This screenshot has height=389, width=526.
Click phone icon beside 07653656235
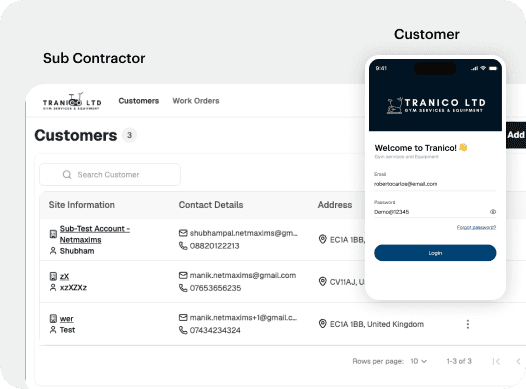click(x=183, y=288)
